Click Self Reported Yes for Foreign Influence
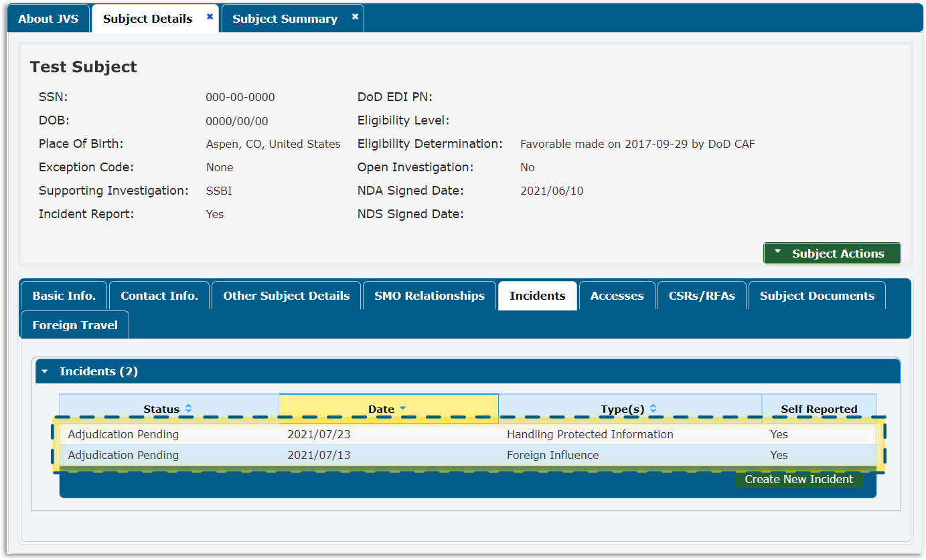Viewport: 926px width, 560px height. coord(779,455)
